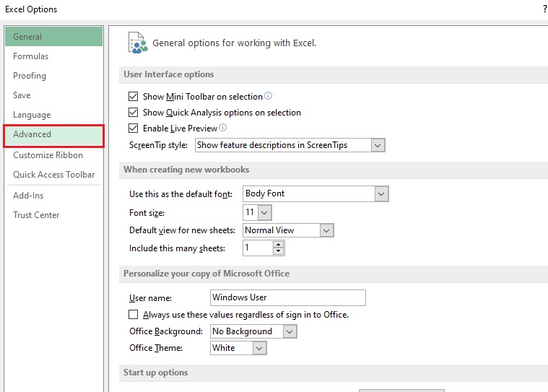This screenshot has width=548, height=392.
Task: Toggle Enable Live Preview checkbox
Action: click(133, 129)
